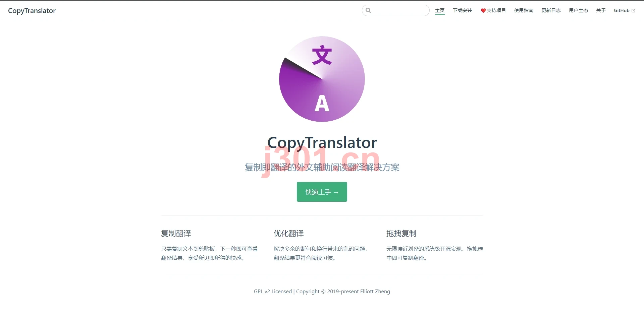
Task: Click the description starting 无限接近划译
Action: tap(435, 253)
